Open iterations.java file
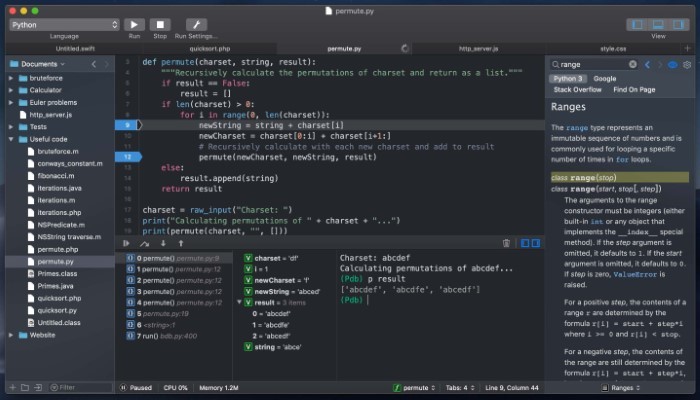Screen dimensions: 700x400 [x=59, y=188]
